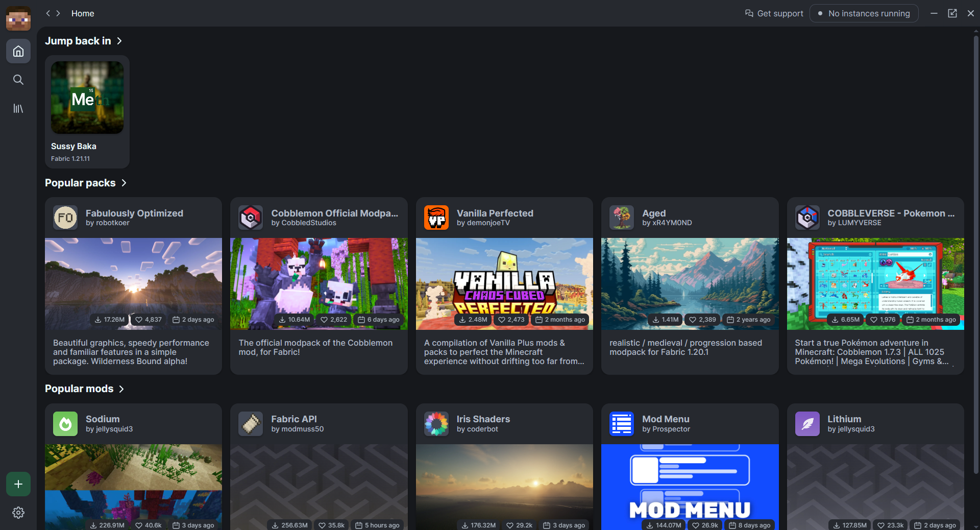Open the Fabulously Optimized banner image
Screen dimensions: 980x530
click(133, 283)
